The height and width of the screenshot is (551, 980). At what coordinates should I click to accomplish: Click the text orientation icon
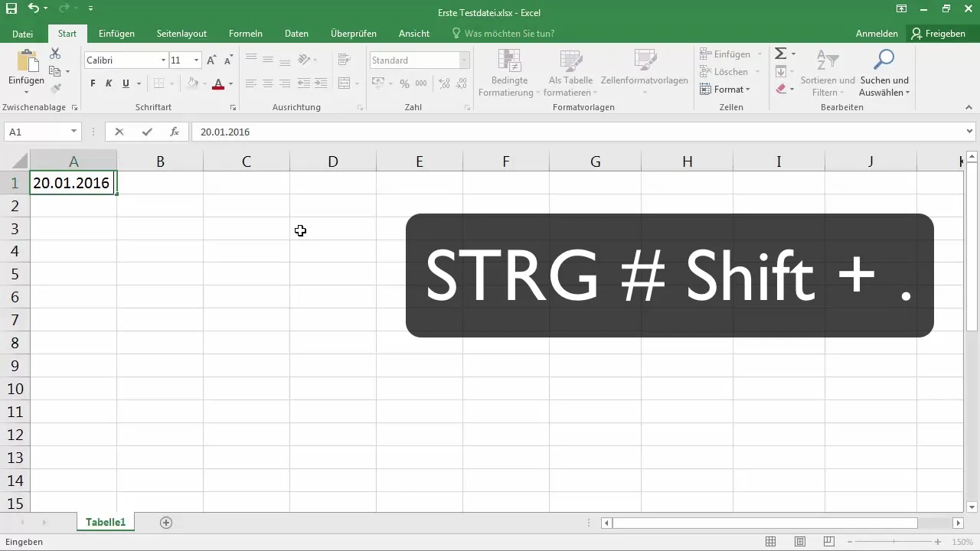point(304,60)
